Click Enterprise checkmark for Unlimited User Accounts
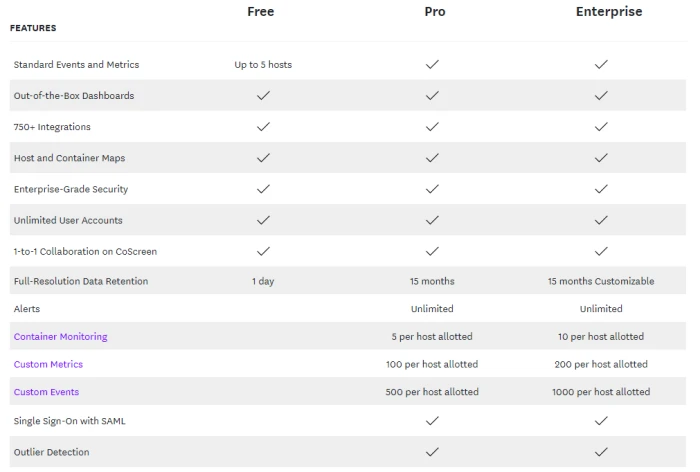Image resolution: width=700 pixels, height=472 pixels. pos(601,220)
